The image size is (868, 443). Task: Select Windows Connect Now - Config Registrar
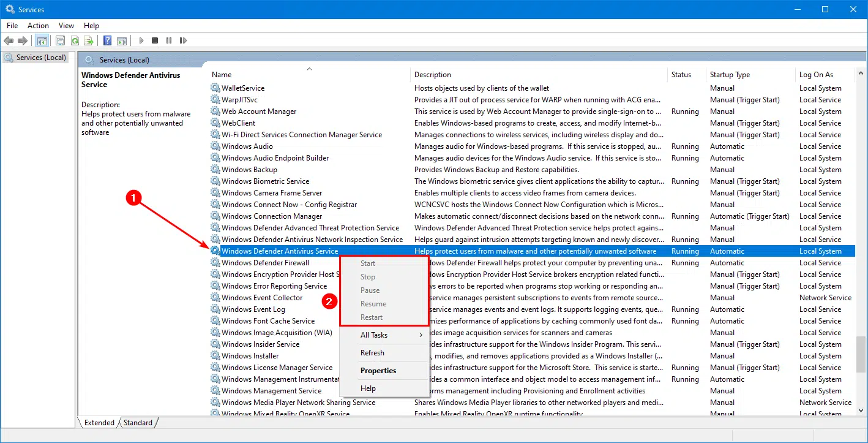click(x=289, y=205)
